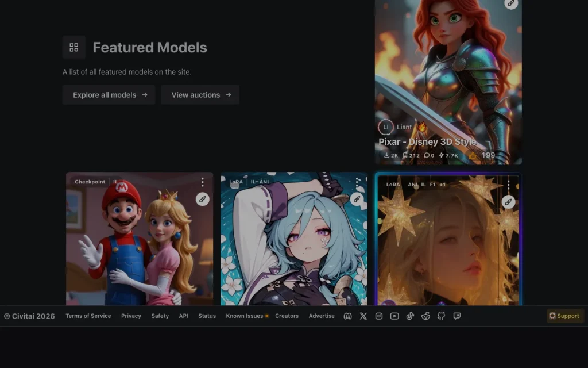Viewport: 588px width, 368px height.
Task: Open the three-dot menu on blue-haired anime card
Action: click(357, 182)
